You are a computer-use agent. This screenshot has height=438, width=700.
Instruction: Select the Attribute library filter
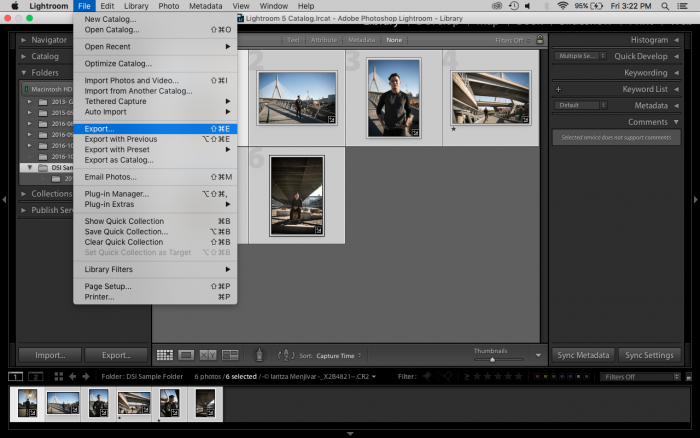click(324, 40)
